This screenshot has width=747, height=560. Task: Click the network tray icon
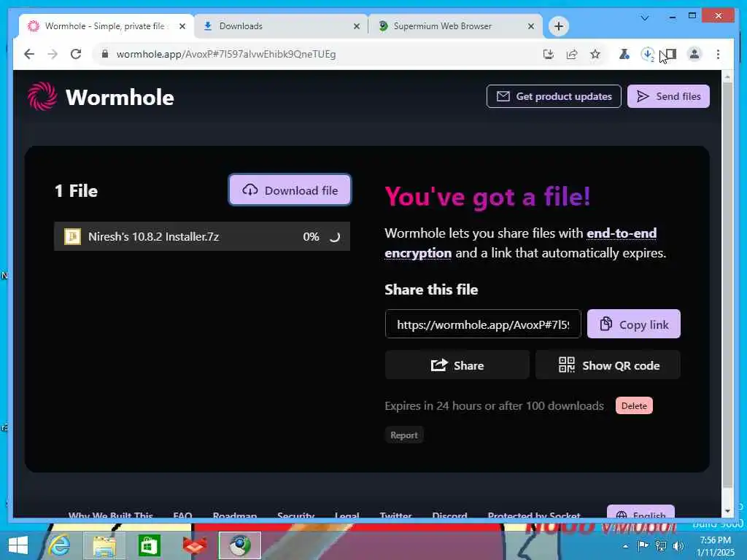click(x=661, y=545)
